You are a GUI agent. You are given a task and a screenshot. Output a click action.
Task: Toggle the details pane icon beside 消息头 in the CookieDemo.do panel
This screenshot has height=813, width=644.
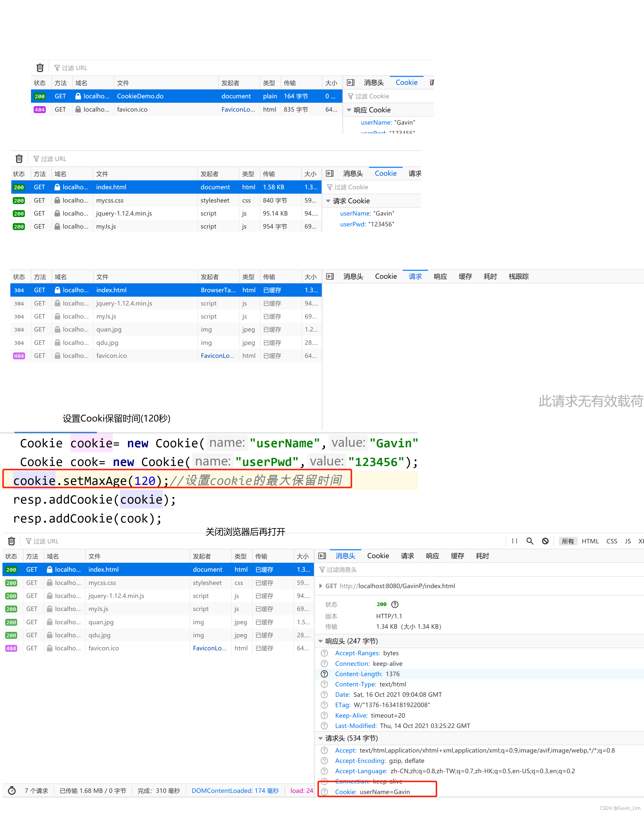(x=351, y=83)
